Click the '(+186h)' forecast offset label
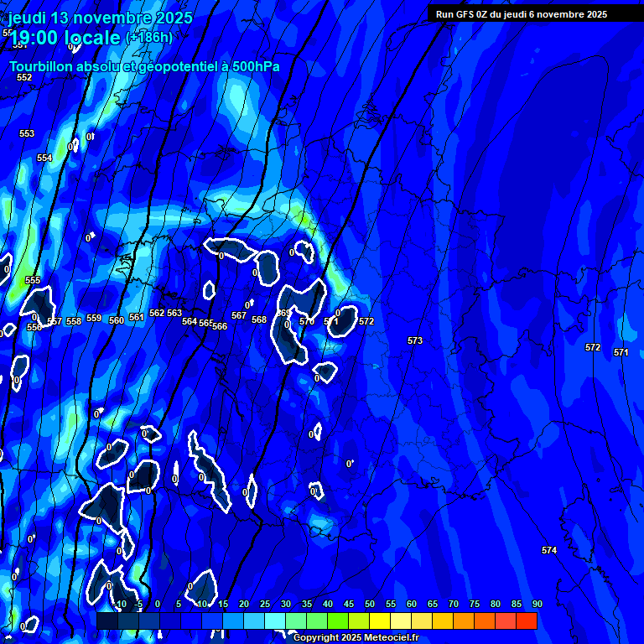 [x=149, y=38]
